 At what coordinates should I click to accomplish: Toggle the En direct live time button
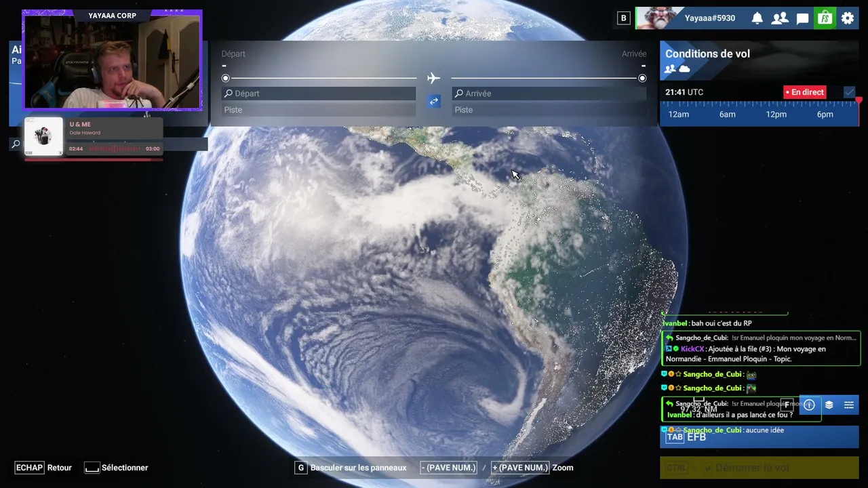[805, 92]
